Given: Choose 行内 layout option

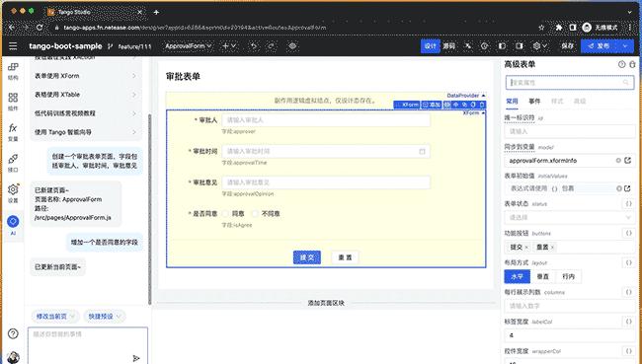Looking at the screenshot, I should (568, 276).
